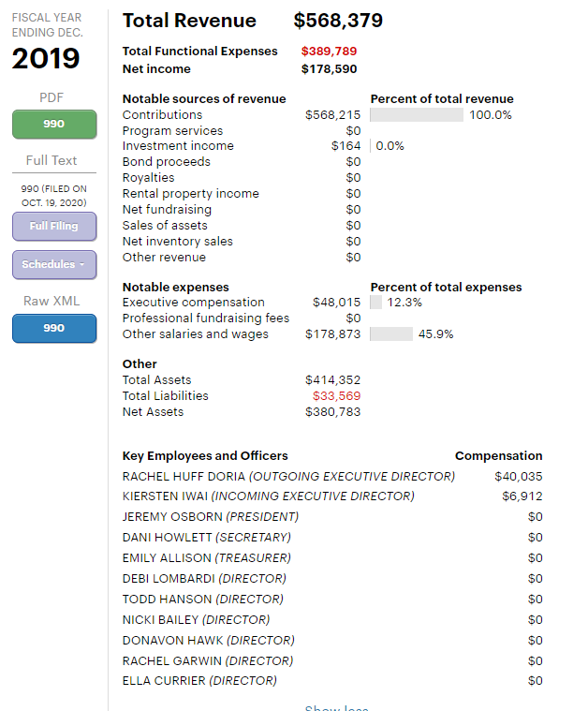588x711 pixels.
Task: Click the Contributions percent bar
Action: (417, 115)
